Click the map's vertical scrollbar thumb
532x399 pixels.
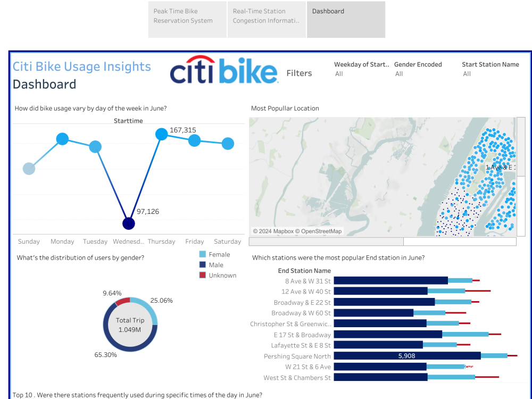521,147
